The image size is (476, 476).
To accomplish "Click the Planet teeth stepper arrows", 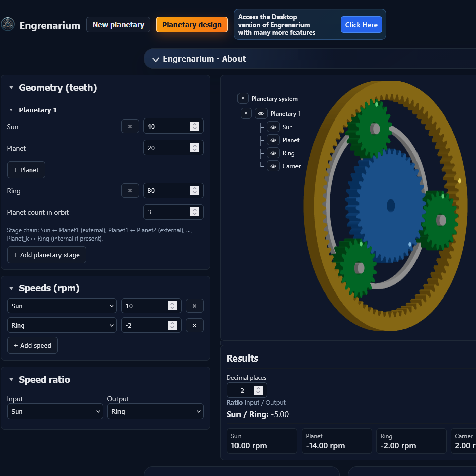I will [x=195, y=148].
